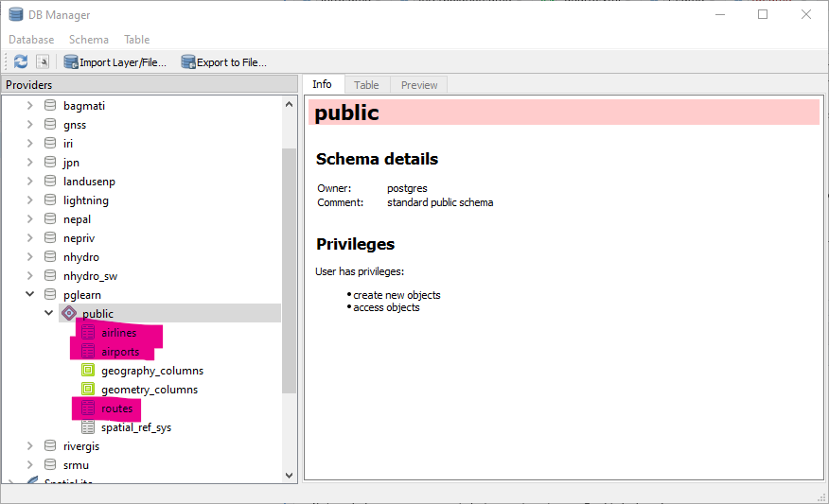Select the srmu database in tree
Screen dimensions: 829x504
point(75,465)
